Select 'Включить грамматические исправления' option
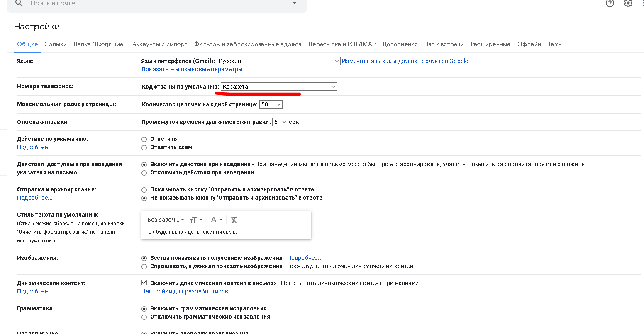This screenshot has width=644, height=334. click(x=144, y=309)
